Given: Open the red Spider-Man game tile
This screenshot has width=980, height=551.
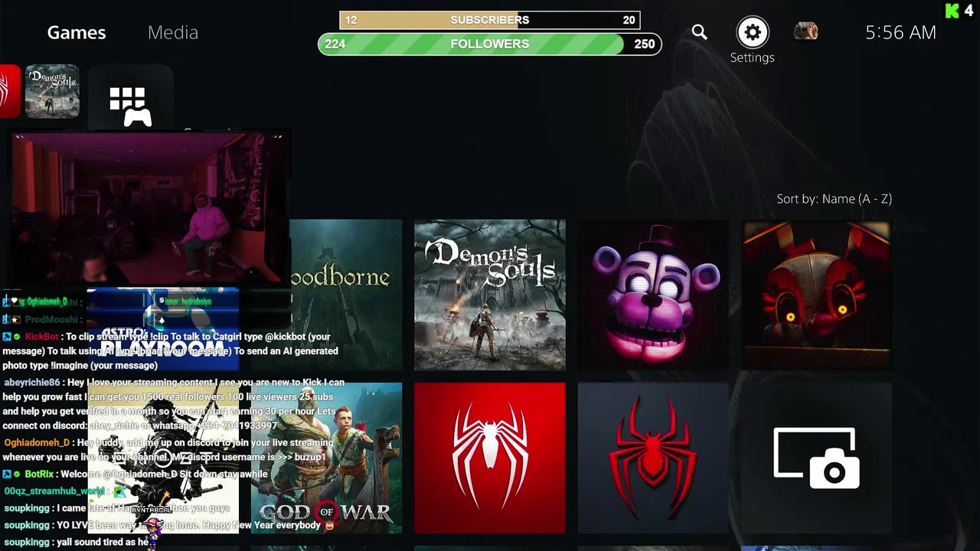Looking at the screenshot, I should (x=490, y=458).
